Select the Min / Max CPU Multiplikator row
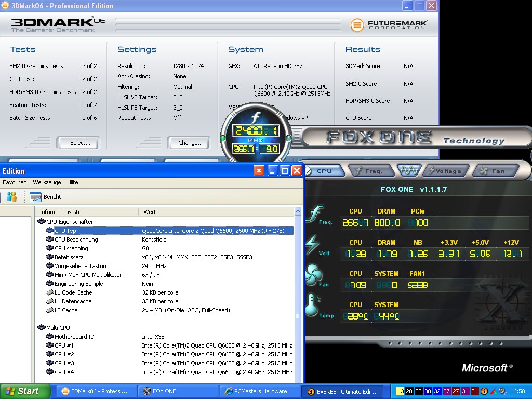Image resolution: width=532 pixels, height=399 pixels. pos(169,274)
